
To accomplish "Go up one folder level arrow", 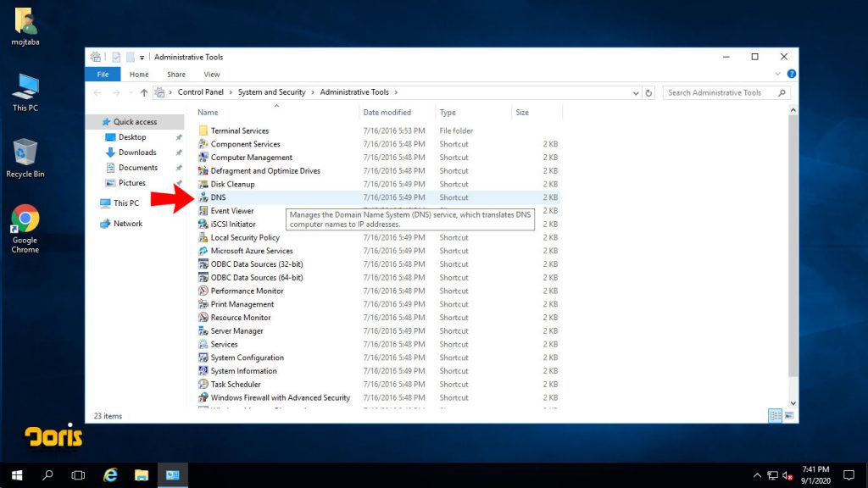I will coord(144,92).
